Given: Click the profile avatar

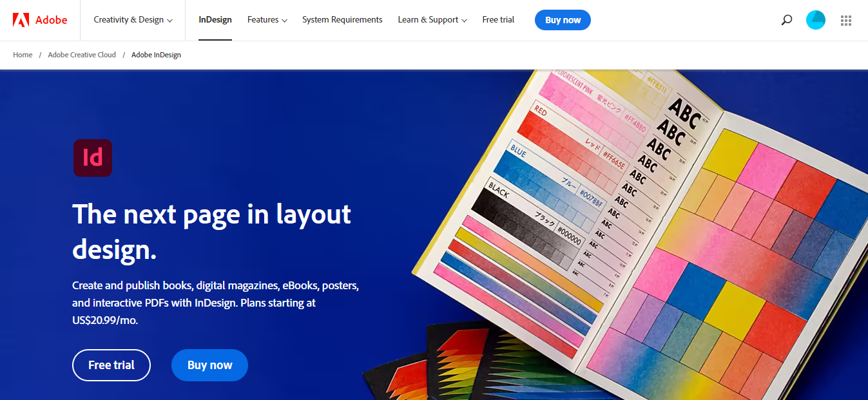Looking at the screenshot, I should [815, 20].
